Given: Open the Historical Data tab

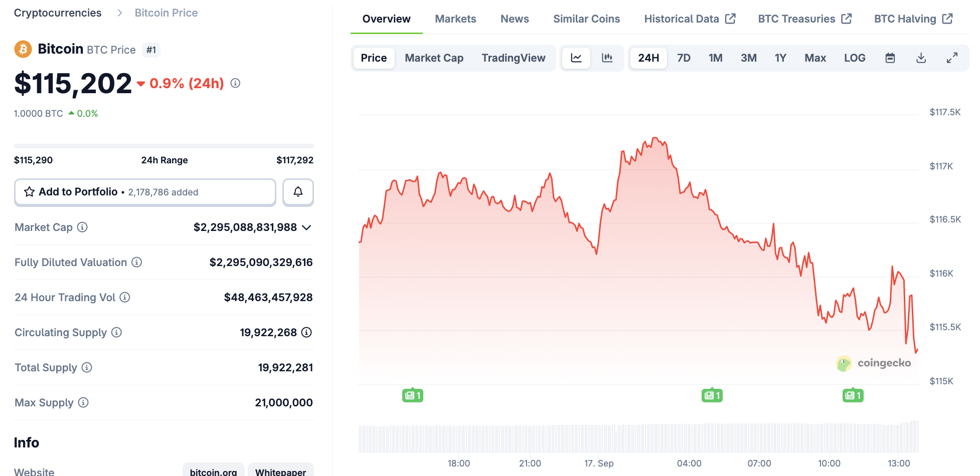Looking at the screenshot, I should click(690, 19).
